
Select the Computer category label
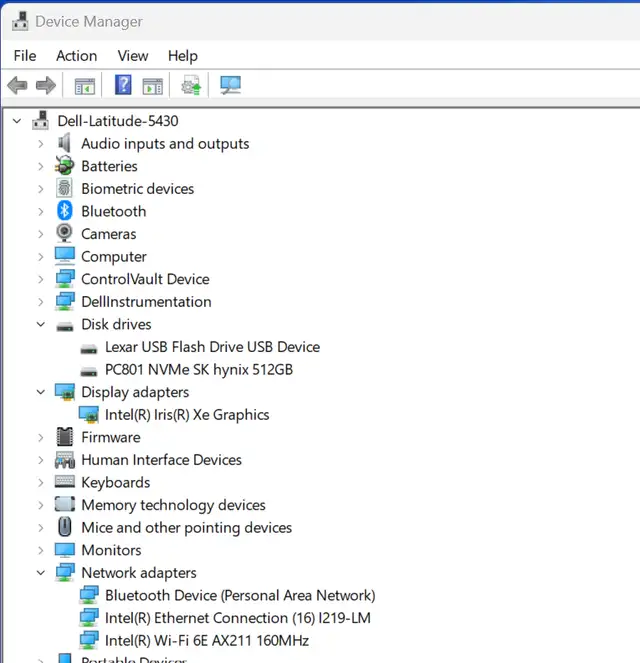114,257
